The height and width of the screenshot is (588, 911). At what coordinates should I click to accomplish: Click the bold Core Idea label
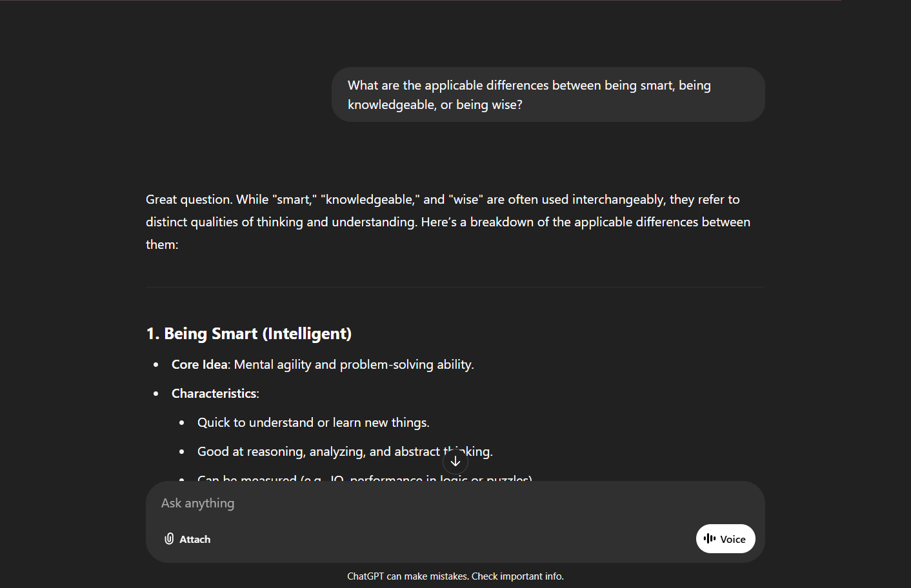(x=199, y=364)
